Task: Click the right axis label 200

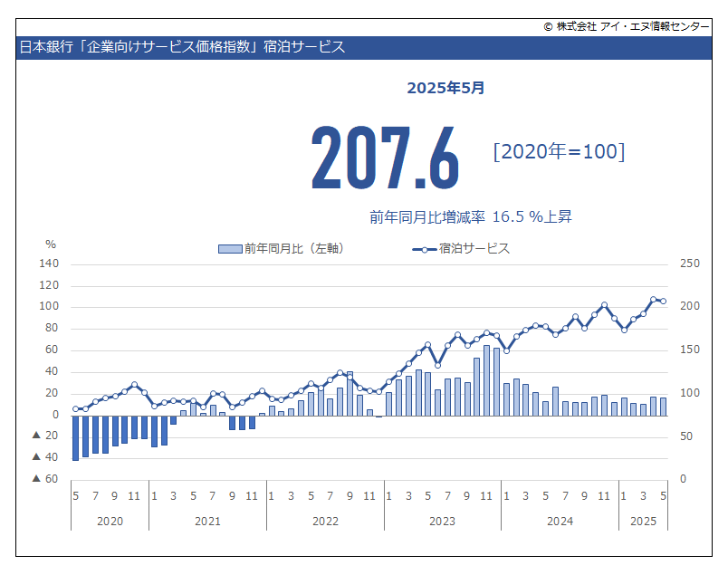Action: coord(689,306)
